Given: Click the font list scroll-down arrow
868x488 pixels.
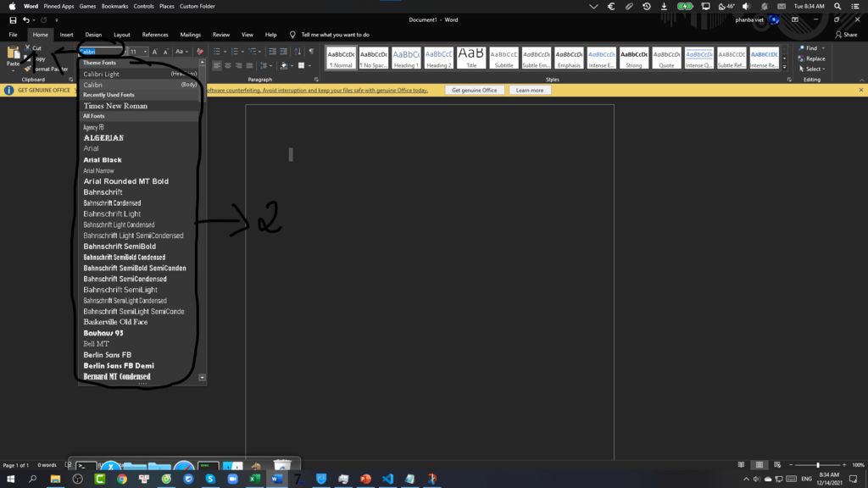Looking at the screenshot, I should 202,377.
